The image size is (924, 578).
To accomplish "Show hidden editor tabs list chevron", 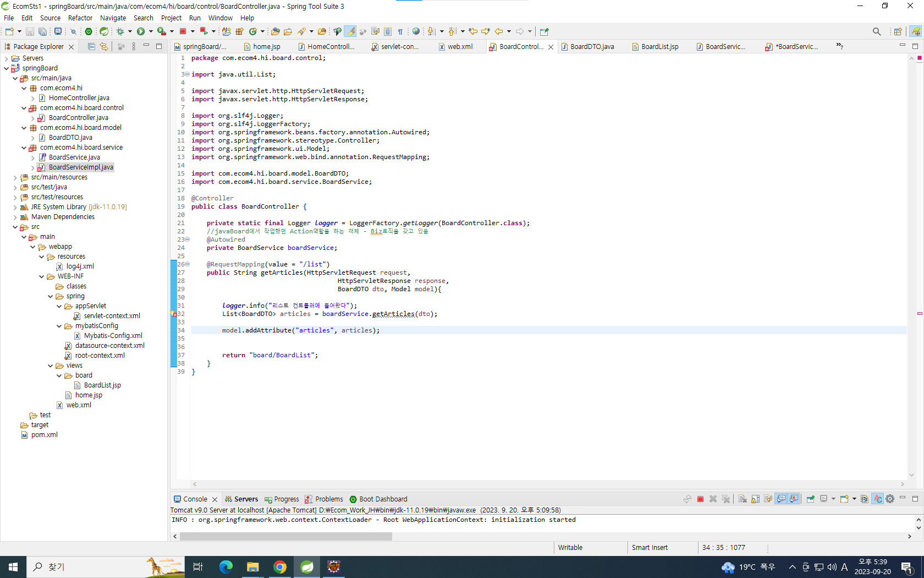I will [839, 46].
